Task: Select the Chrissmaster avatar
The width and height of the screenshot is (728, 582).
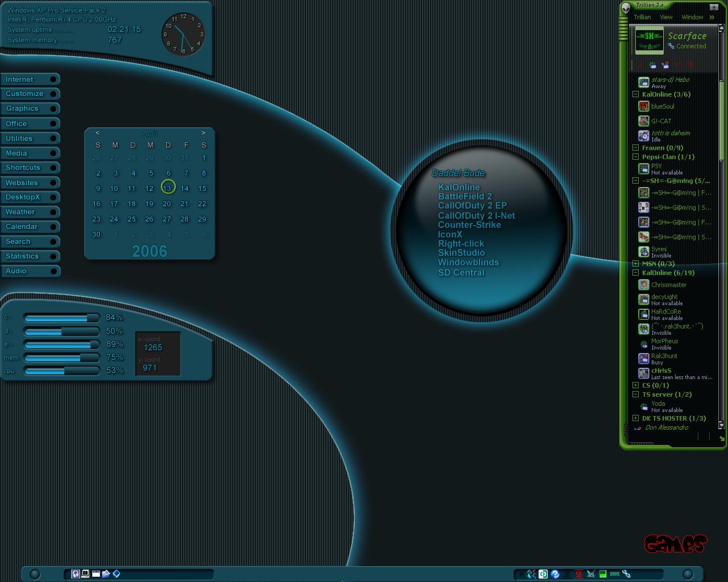Action: coord(643,285)
